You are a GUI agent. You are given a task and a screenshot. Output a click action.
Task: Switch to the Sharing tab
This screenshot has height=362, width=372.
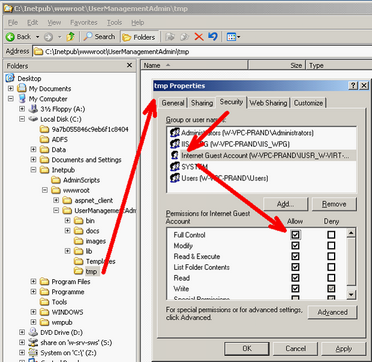202,103
